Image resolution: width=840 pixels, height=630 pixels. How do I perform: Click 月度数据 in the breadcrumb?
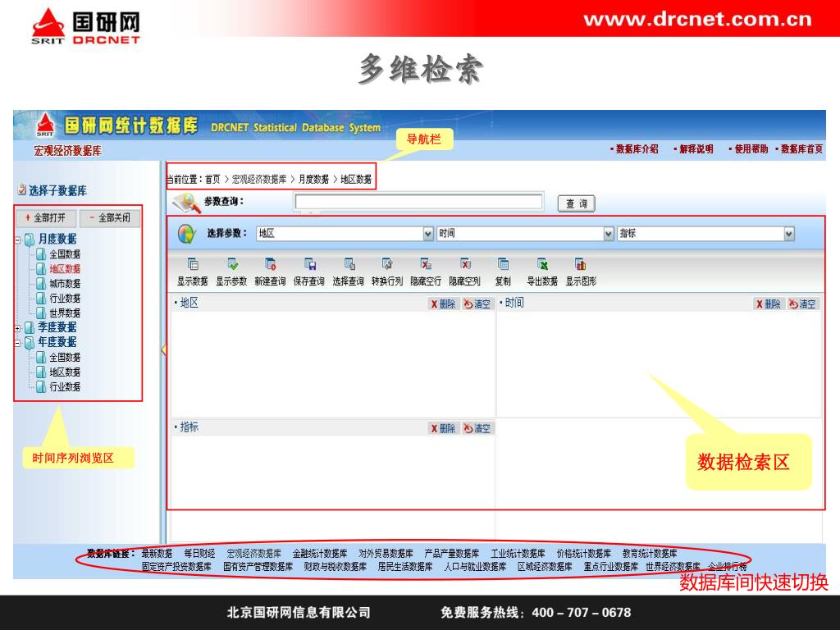[x=314, y=179]
